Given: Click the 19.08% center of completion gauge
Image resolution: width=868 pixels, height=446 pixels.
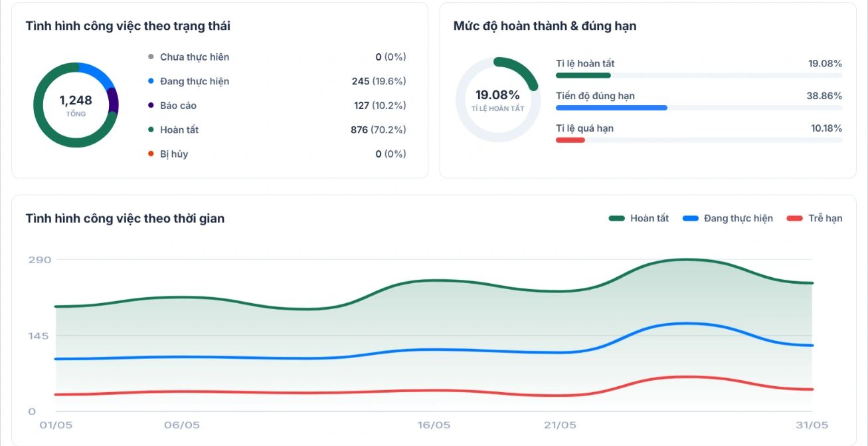Looking at the screenshot, I should coord(497,94).
